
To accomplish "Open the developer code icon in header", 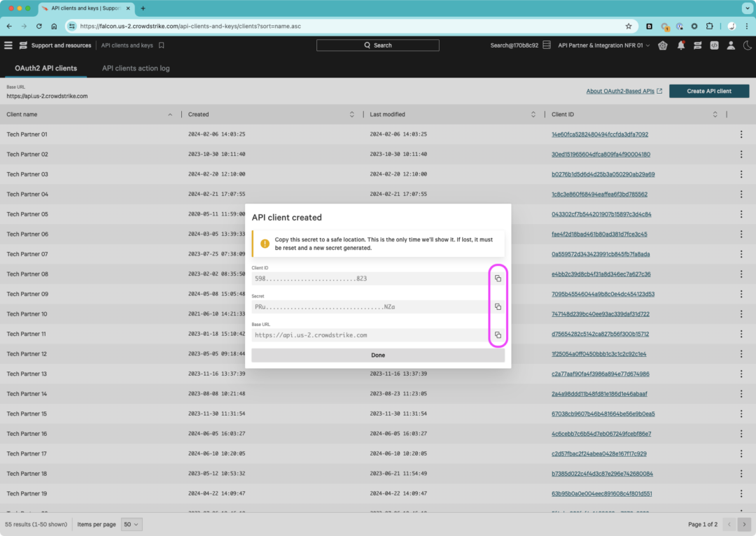I will coord(714,45).
